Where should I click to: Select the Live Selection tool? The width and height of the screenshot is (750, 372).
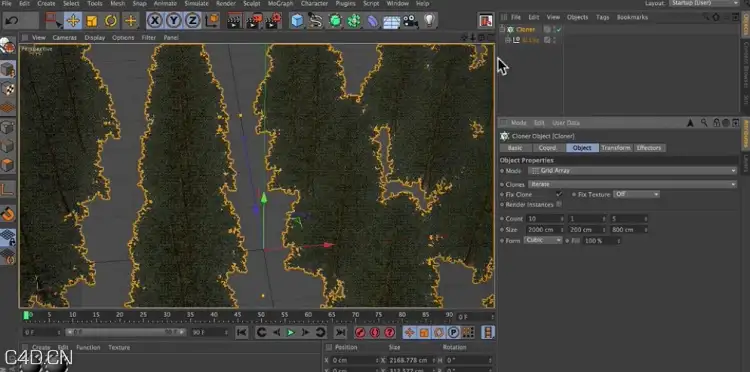coord(53,21)
